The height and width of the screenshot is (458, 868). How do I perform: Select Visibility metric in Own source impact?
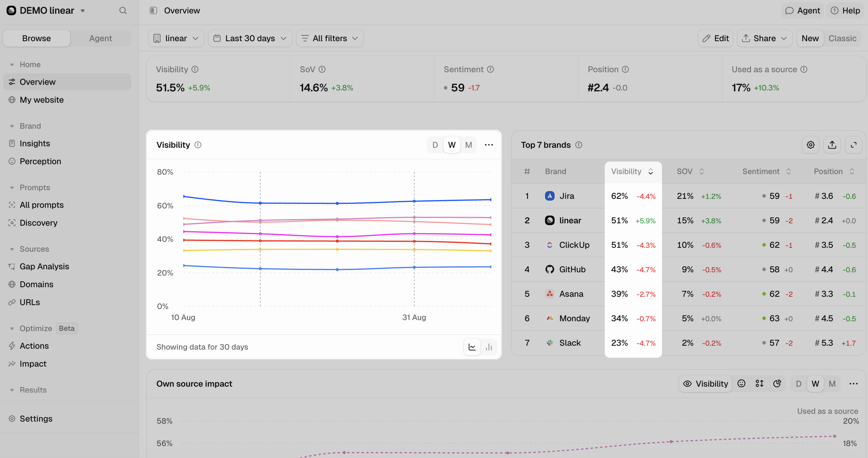click(x=705, y=384)
